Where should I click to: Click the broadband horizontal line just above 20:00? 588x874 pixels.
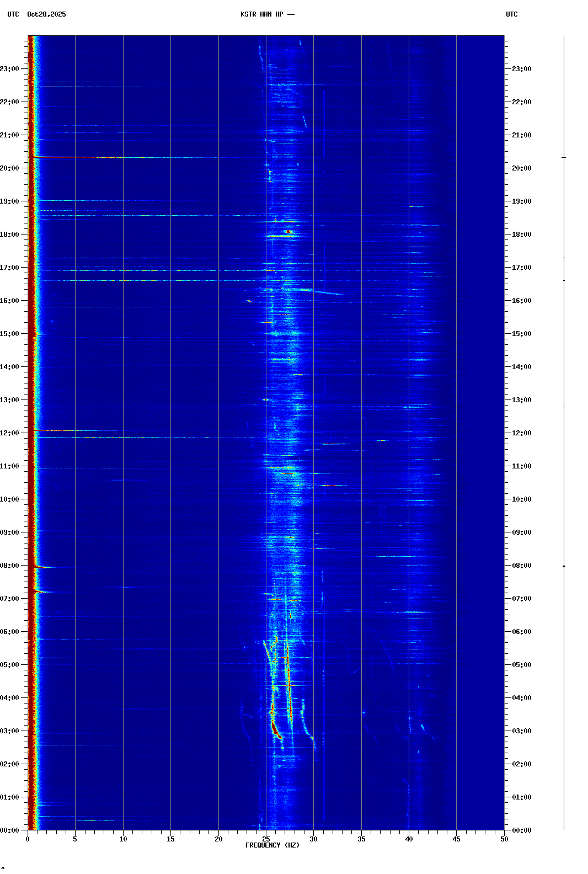(x=138, y=157)
